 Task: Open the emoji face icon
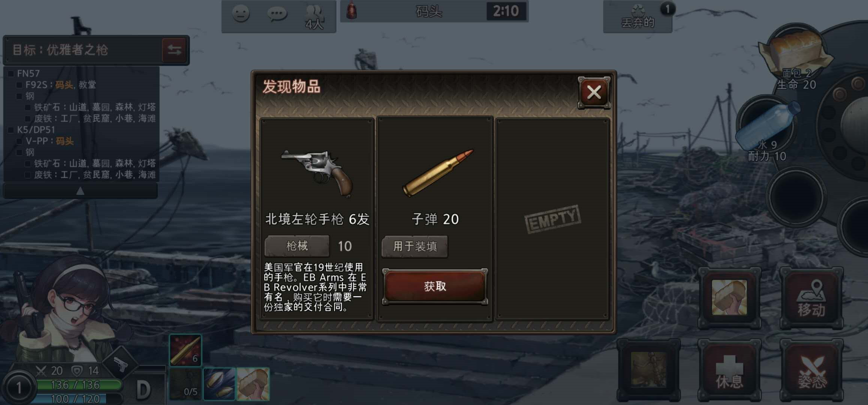241,14
